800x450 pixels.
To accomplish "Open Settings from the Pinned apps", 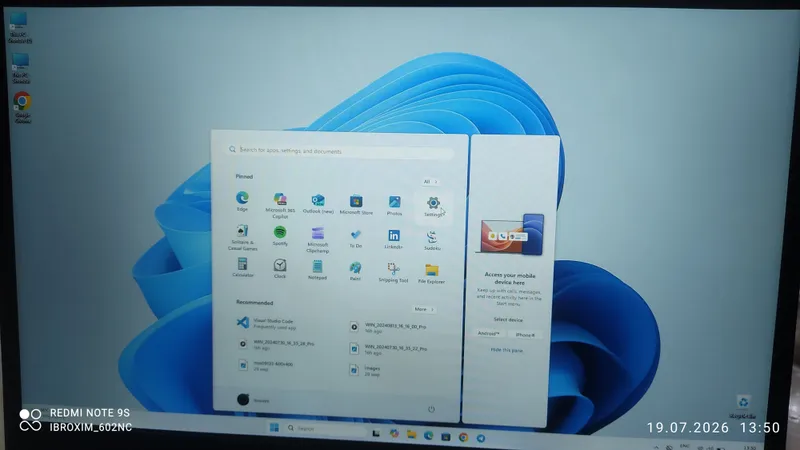I will pos(433,207).
